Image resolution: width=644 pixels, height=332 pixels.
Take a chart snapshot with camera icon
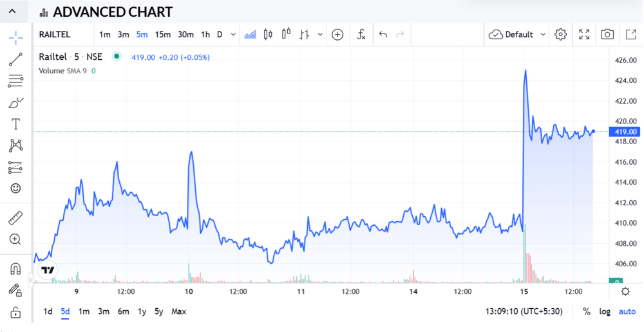tap(607, 35)
